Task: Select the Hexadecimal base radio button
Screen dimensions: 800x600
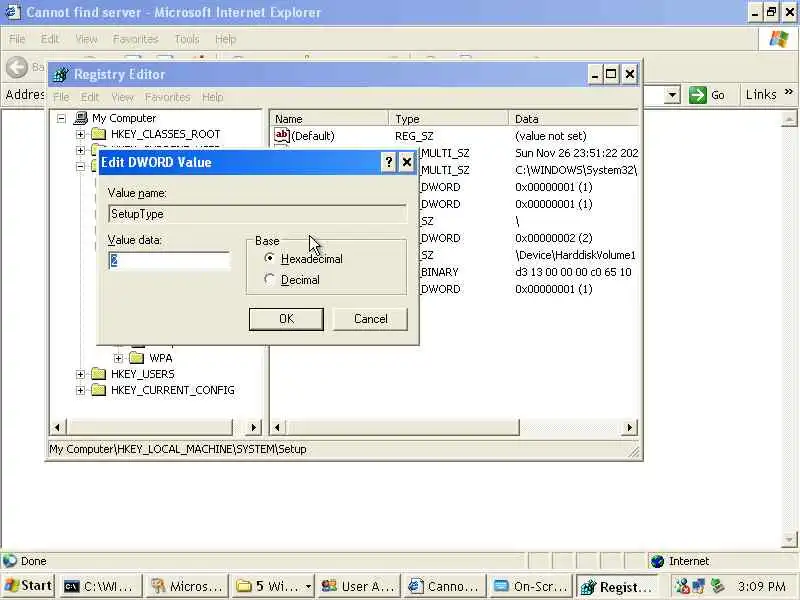Action: tap(269, 258)
